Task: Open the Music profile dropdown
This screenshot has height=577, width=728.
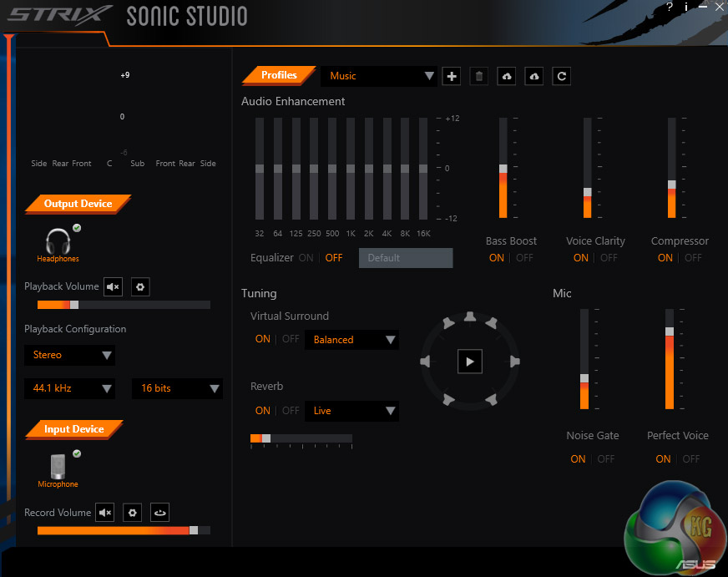Action: [378, 76]
